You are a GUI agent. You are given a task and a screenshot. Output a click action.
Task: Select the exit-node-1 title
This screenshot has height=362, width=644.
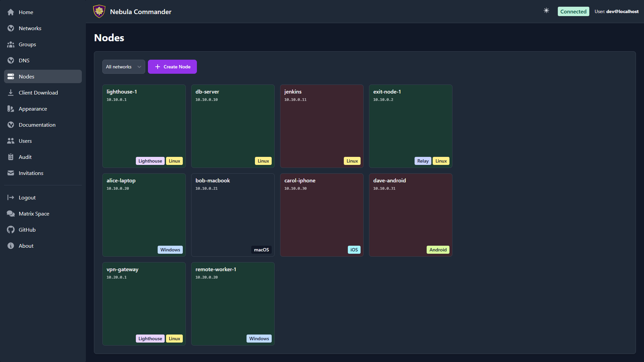[387, 92]
